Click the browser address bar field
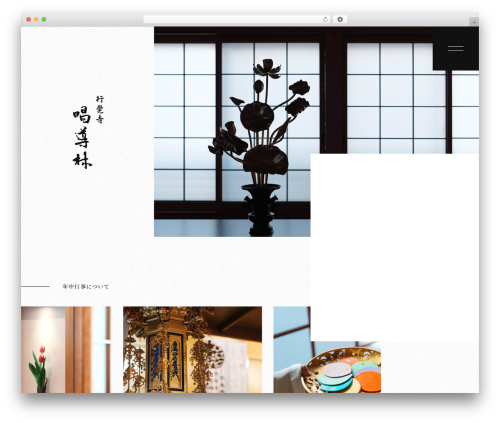This screenshot has width=500, height=423. point(237,20)
